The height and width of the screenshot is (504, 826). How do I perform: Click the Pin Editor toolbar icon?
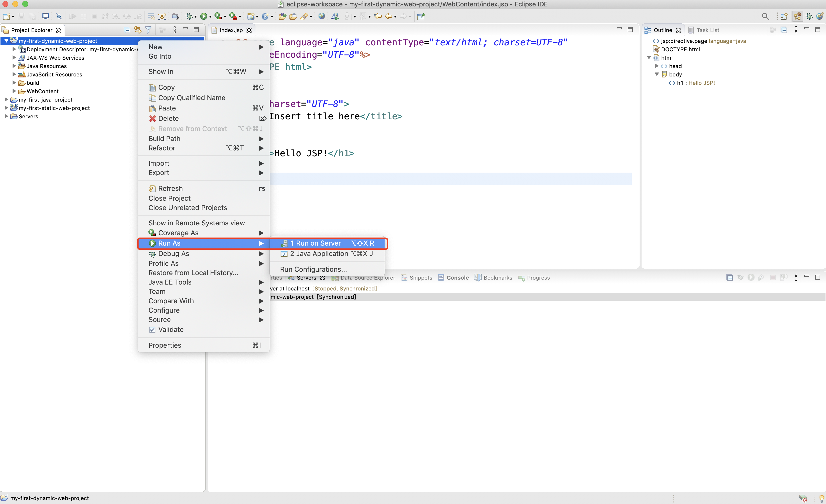(421, 16)
